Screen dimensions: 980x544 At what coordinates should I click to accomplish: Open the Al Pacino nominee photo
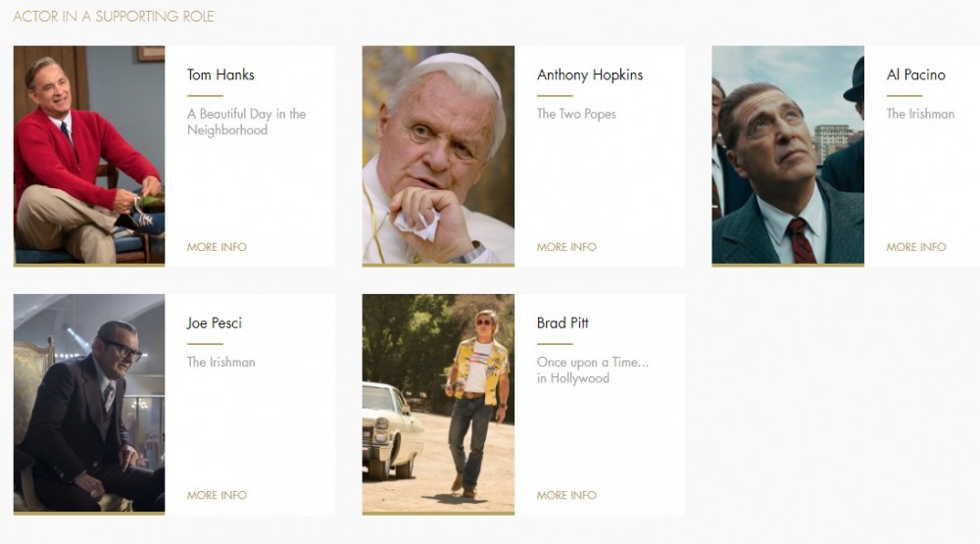click(788, 155)
